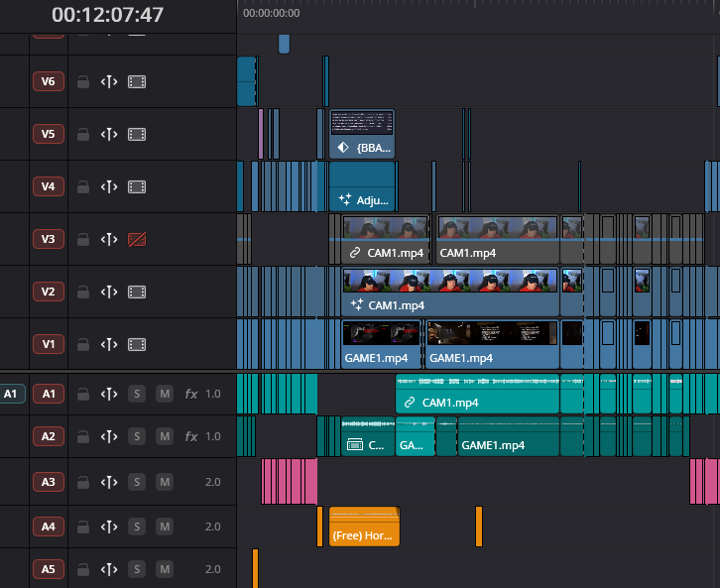Viewport: 720px width, 588px height.
Task: Click the 00:12:07:47 timecode display
Action: 107,15
